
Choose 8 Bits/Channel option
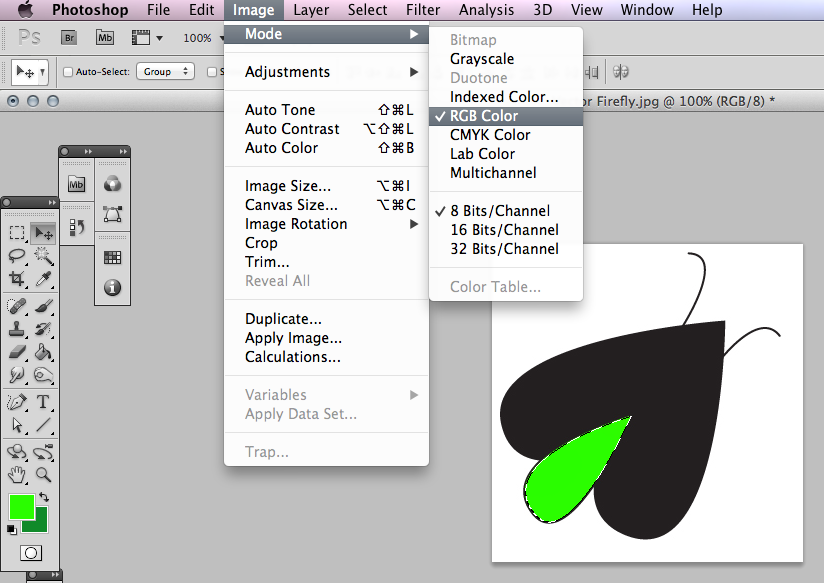[x=504, y=211]
